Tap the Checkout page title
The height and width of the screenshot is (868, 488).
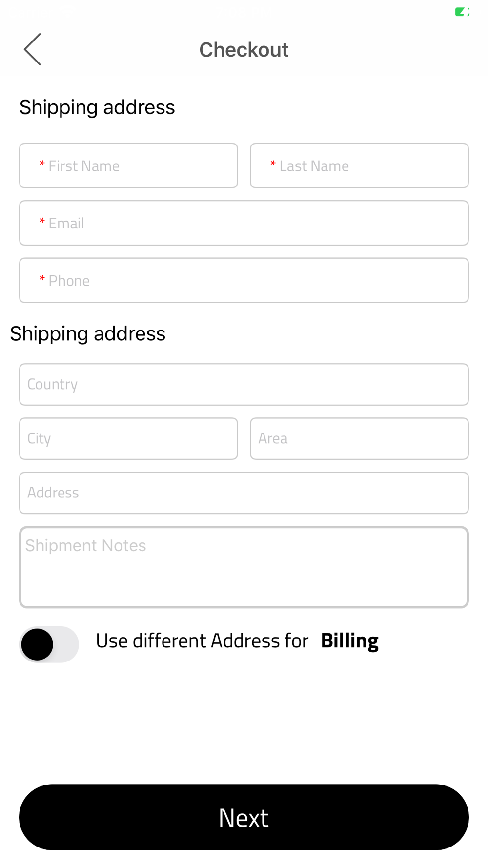tap(244, 50)
